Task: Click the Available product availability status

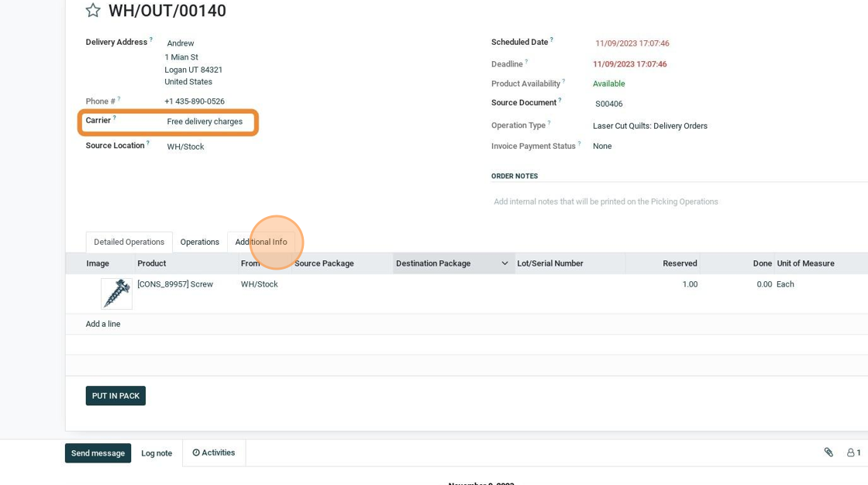Action: pos(608,84)
